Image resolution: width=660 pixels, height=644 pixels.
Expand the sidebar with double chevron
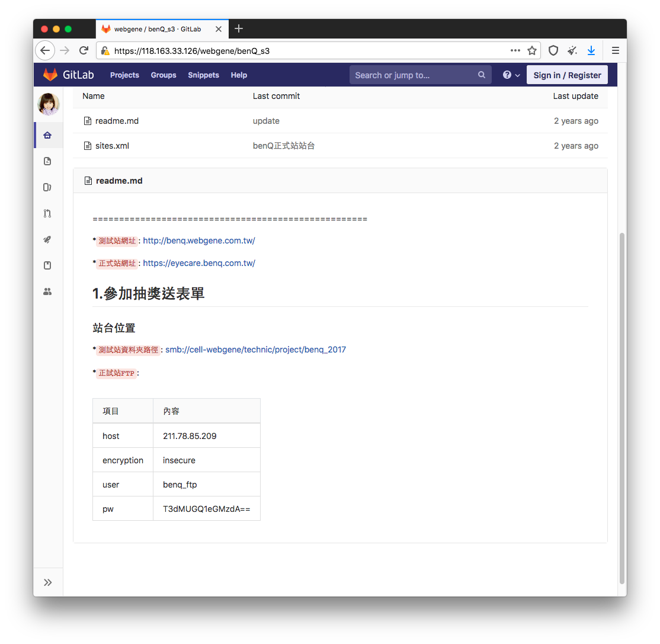(48, 582)
